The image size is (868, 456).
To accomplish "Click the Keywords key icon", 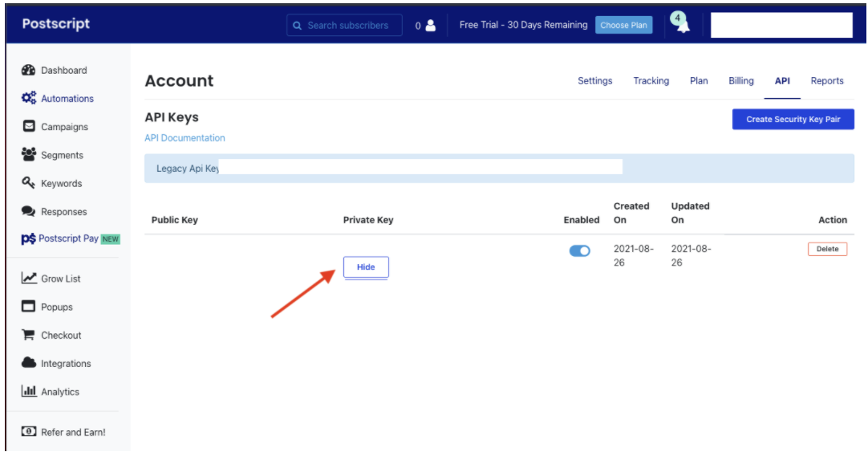I will point(29,183).
